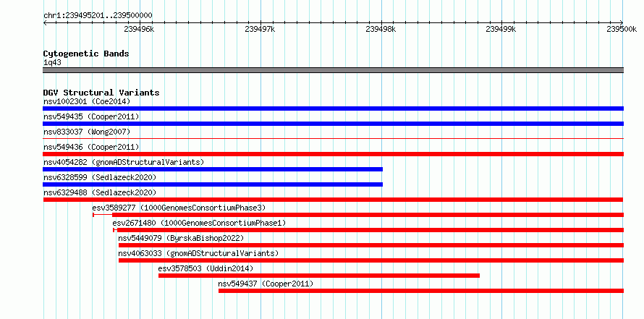Screen dimensions: 644x319
Task: Select the red bar for nsv5449079
Action: pos(371,245)
